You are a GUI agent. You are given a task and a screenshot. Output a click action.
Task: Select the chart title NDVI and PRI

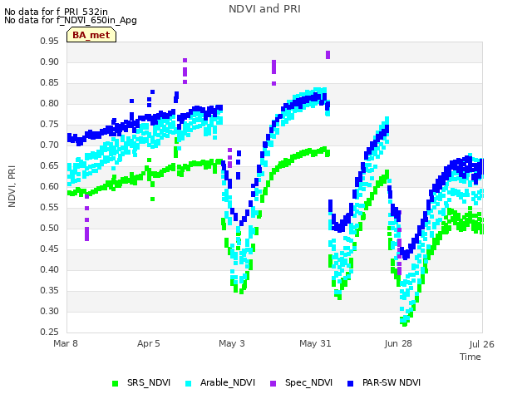pyautogui.click(x=264, y=9)
